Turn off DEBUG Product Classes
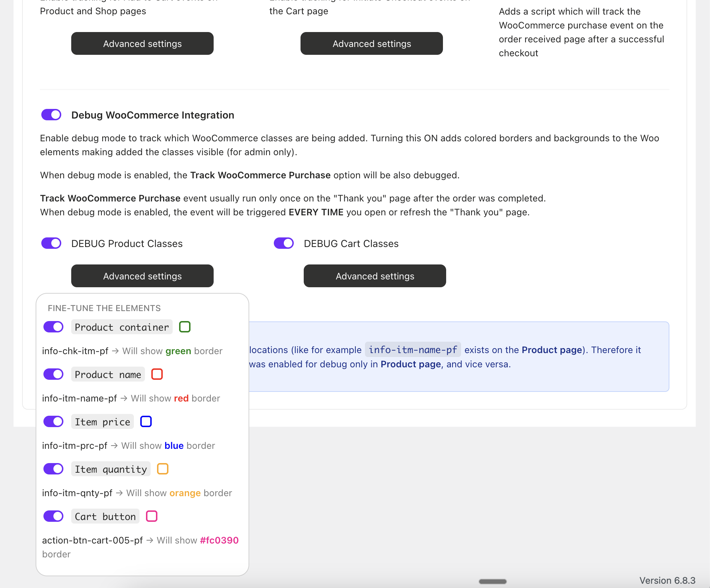The image size is (710, 588). tap(51, 243)
